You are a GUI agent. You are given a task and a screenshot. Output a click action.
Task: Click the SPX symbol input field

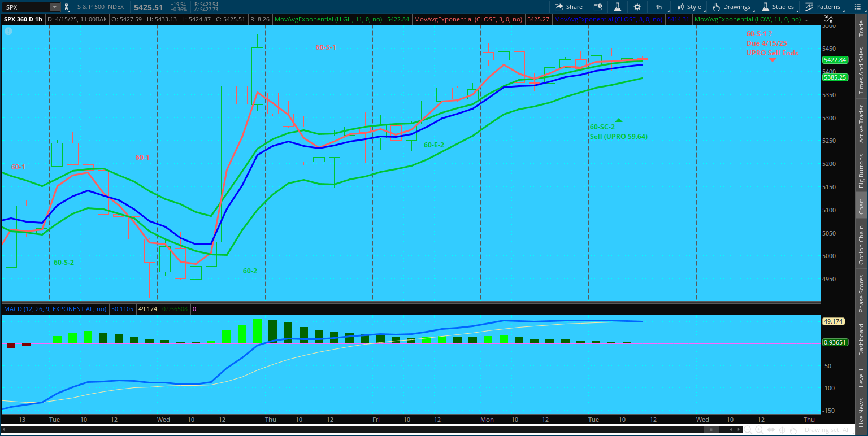tap(26, 7)
